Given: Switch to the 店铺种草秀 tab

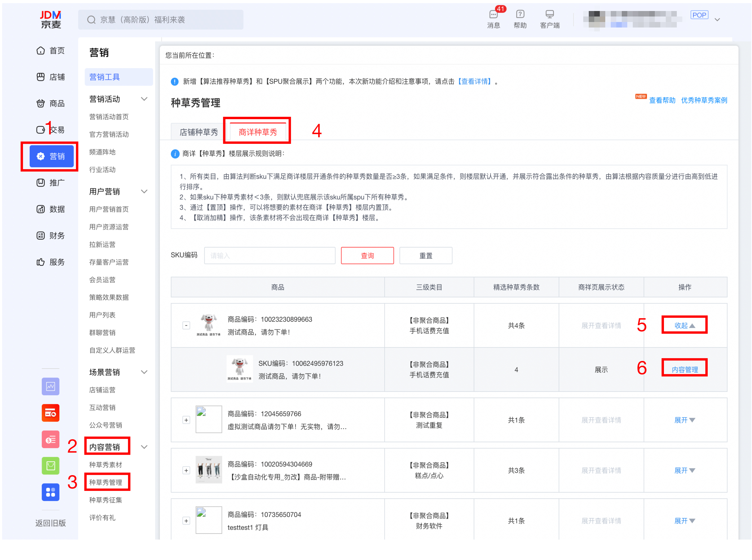Looking at the screenshot, I should tap(198, 132).
